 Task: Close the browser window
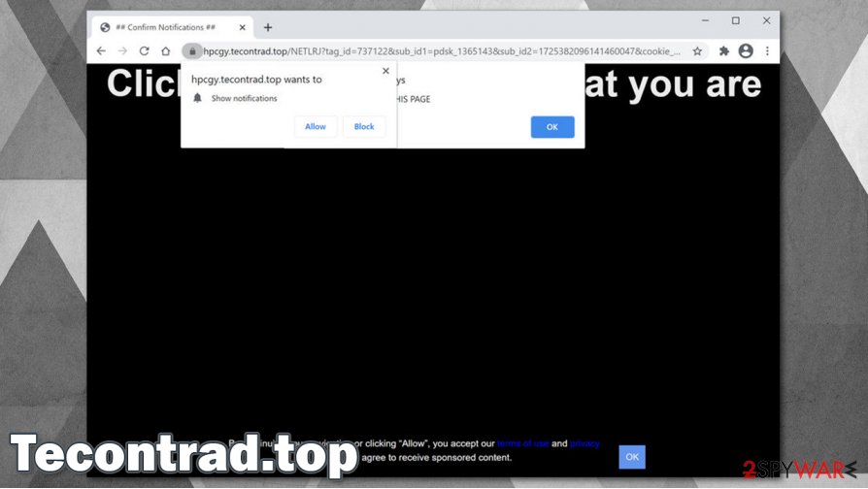tap(767, 20)
